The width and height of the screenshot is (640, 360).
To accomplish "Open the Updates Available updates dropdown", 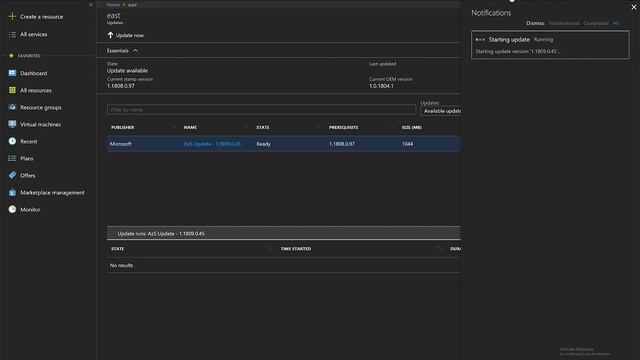I will click(x=441, y=111).
